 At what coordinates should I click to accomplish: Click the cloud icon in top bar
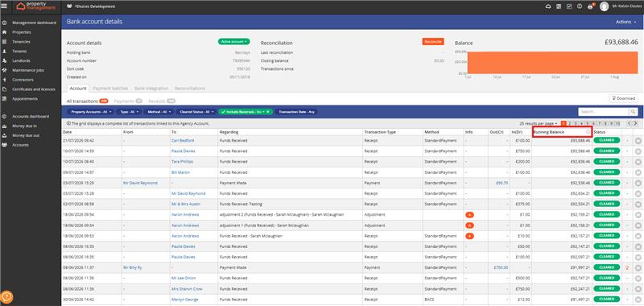[548, 6]
